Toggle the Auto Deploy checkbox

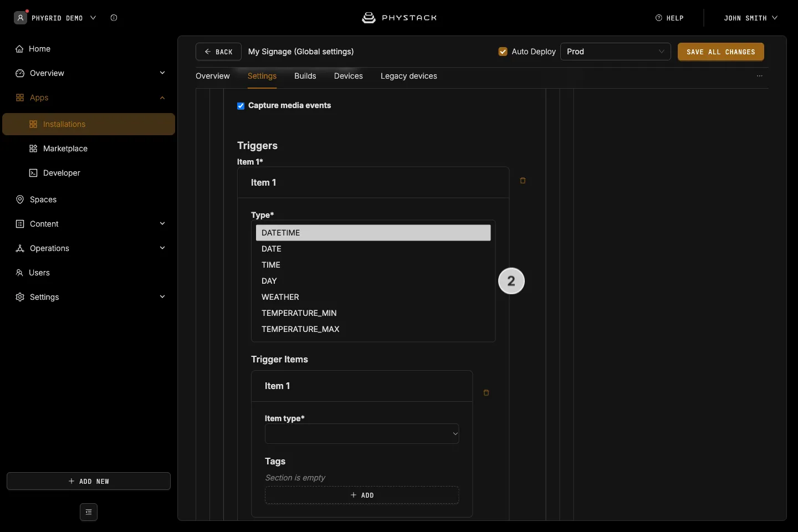coord(503,52)
